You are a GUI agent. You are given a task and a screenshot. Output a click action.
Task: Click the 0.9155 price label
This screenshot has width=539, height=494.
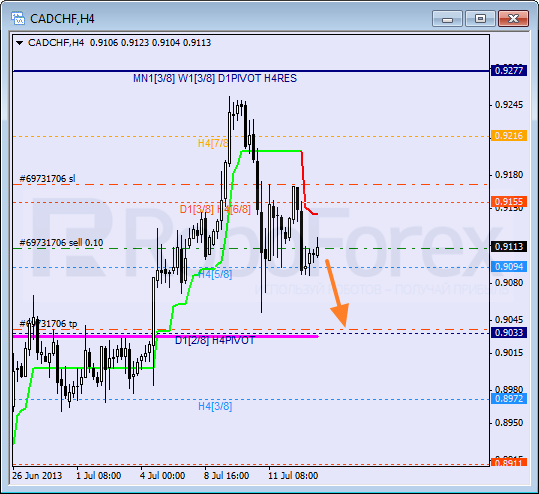(509, 201)
